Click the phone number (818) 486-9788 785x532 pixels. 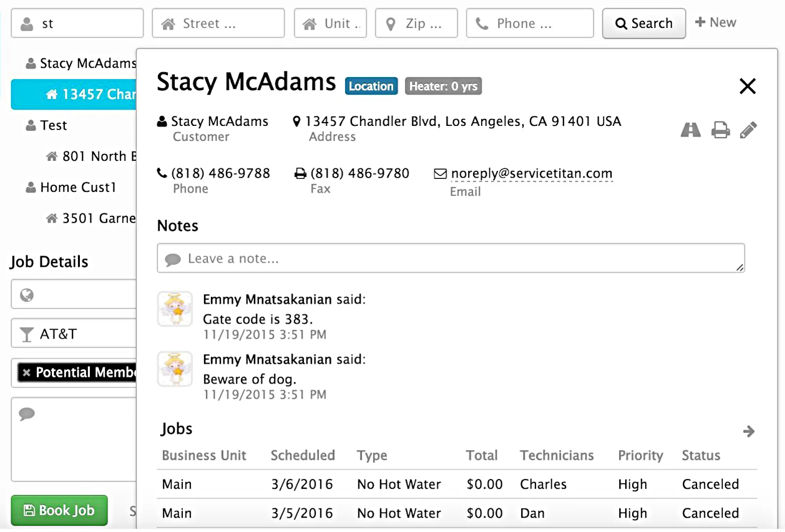[220, 173]
